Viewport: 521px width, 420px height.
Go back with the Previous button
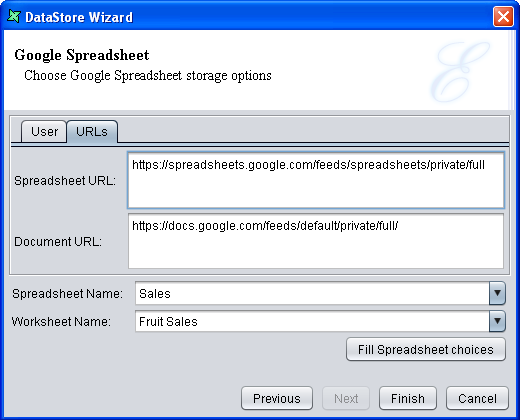click(277, 398)
